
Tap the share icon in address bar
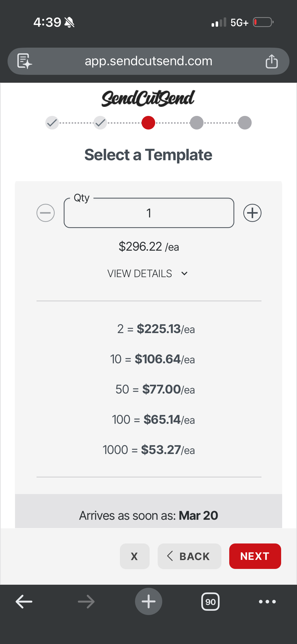(272, 61)
